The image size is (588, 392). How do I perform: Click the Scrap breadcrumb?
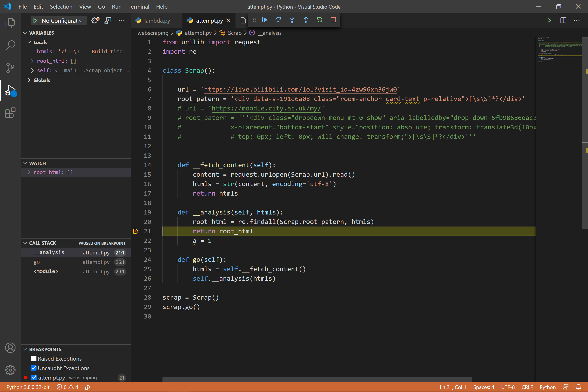click(x=234, y=33)
